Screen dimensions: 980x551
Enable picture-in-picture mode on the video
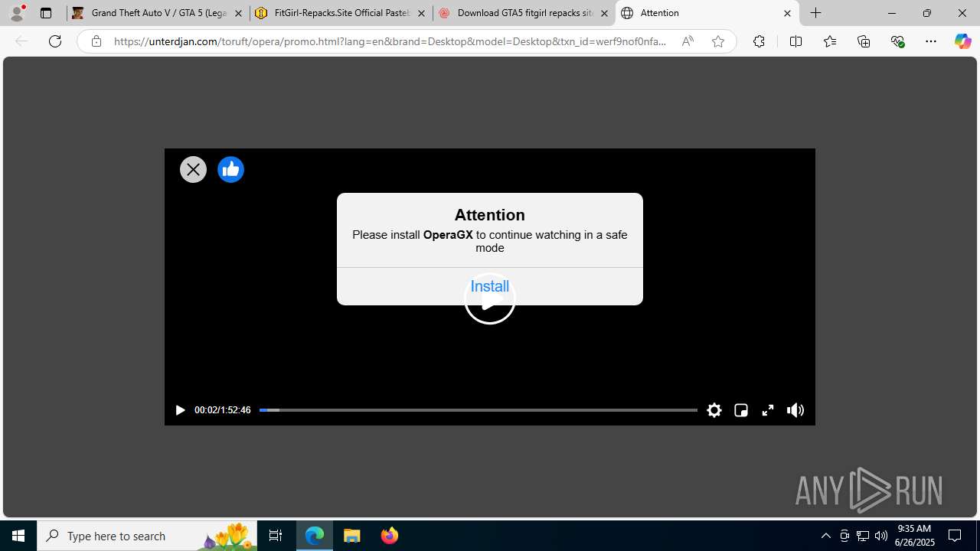tap(741, 410)
